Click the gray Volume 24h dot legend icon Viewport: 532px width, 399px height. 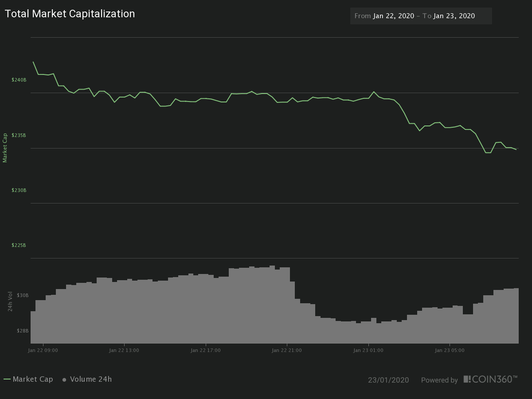tap(64, 379)
